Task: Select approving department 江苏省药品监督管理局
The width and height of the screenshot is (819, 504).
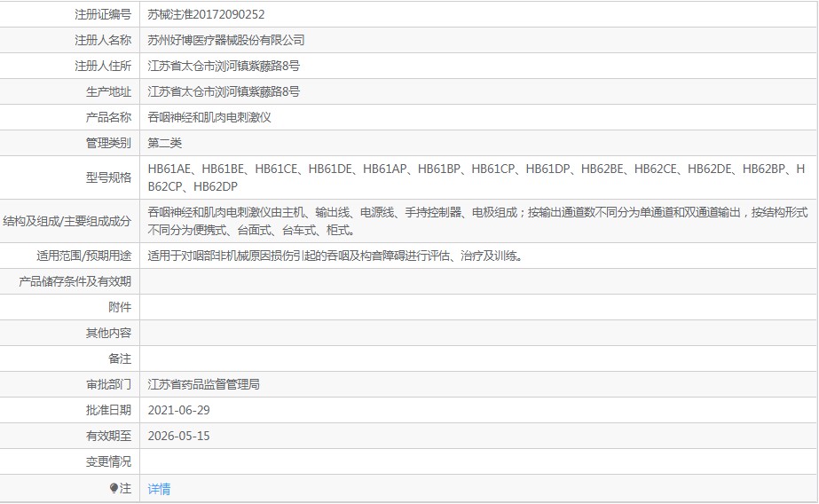Action: (204, 384)
